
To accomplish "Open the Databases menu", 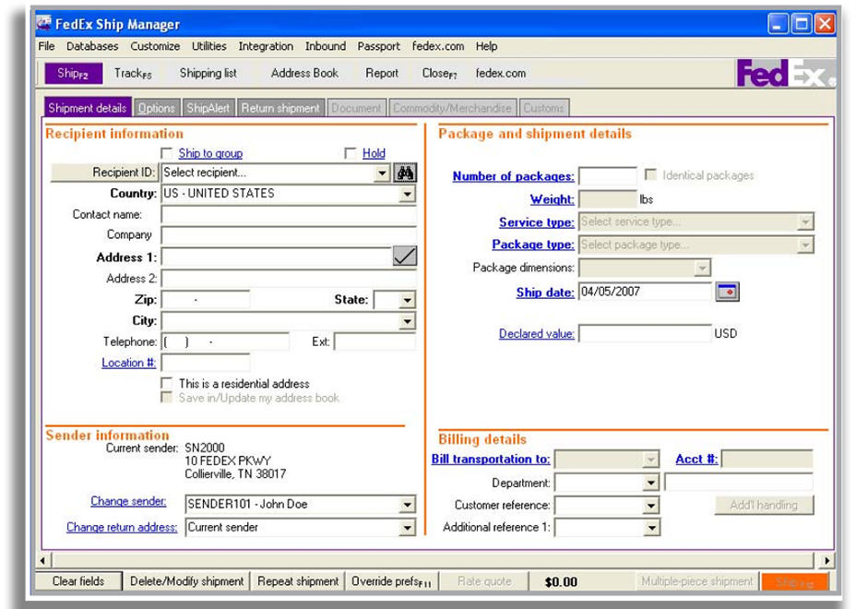I will 92,46.
